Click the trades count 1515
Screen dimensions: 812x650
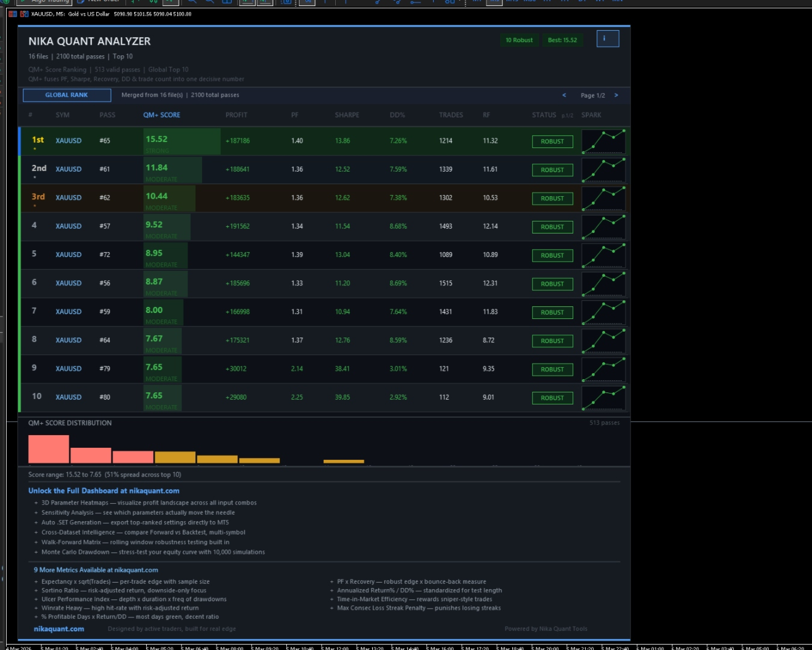click(x=446, y=283)
